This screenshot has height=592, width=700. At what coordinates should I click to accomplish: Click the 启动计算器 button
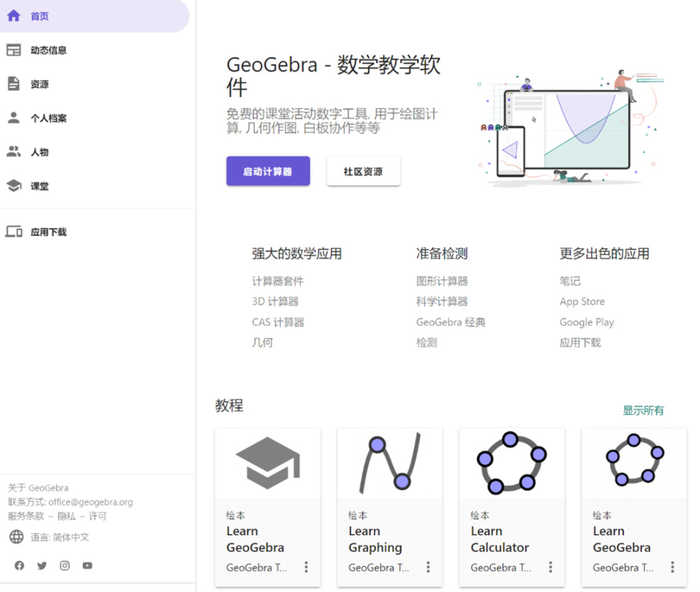coord(268,171)
